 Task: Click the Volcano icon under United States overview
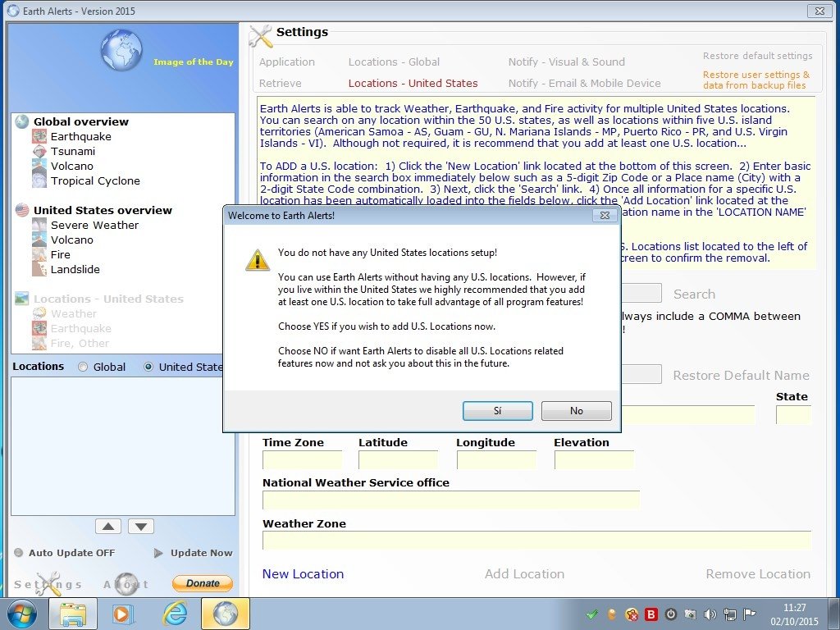39,240
